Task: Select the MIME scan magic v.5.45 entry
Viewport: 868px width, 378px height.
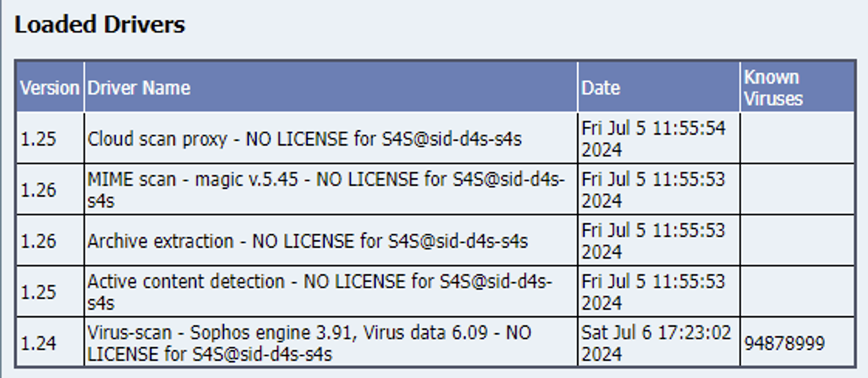Action: tap(326, 190)
